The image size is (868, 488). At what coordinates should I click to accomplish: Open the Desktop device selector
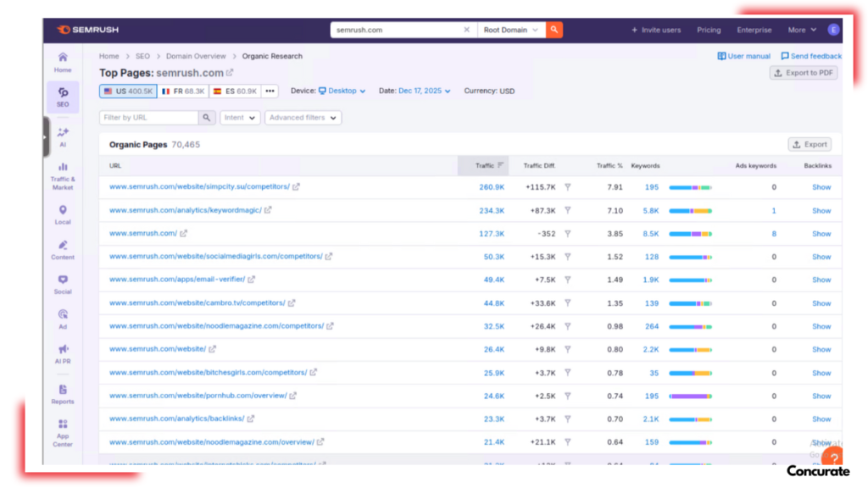click(x=342, y=91)
